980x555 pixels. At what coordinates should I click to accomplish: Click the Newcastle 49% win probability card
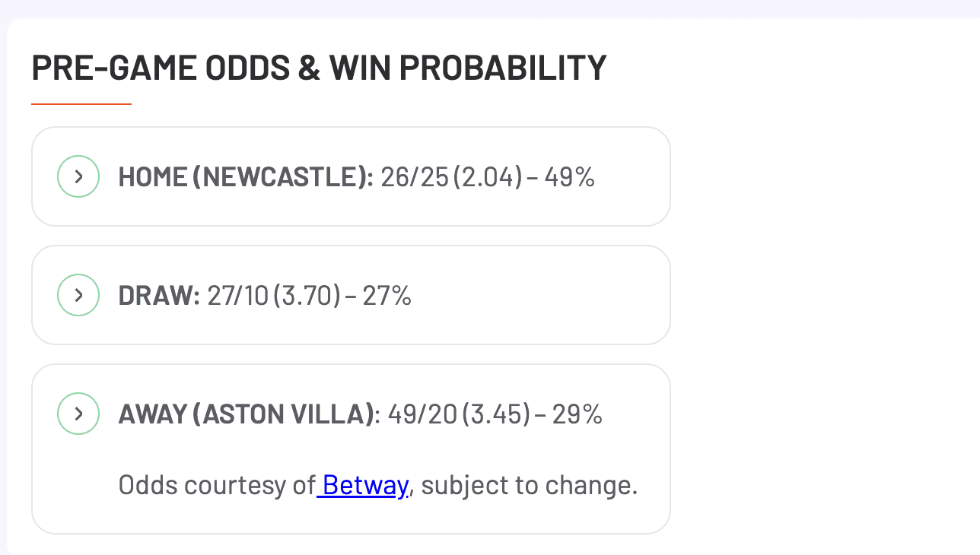point(350,176)
